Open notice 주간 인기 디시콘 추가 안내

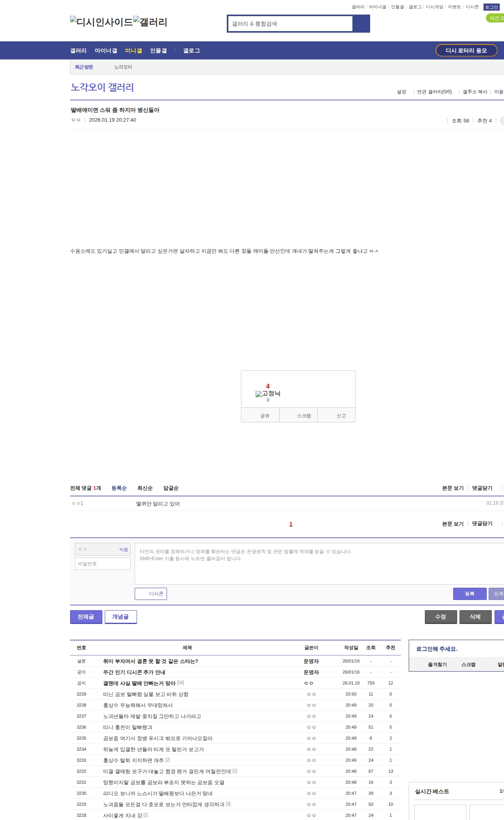[134, 672]
